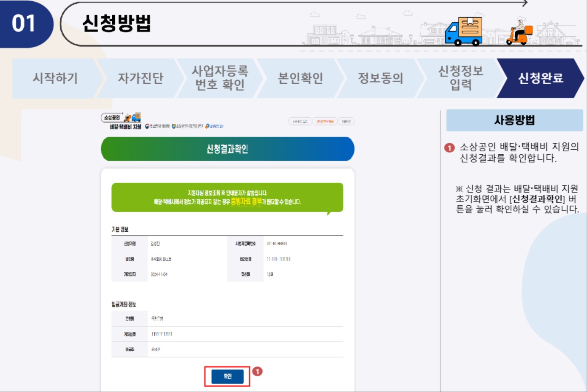Click the 법인번호 label cell
587x392 pixels.
tap(246, 259)
